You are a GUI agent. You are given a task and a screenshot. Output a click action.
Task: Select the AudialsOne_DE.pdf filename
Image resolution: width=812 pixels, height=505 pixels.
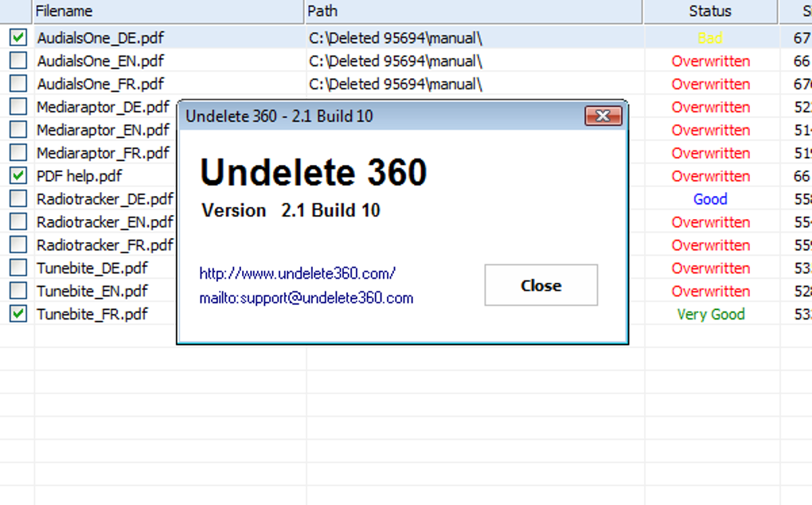100,37
